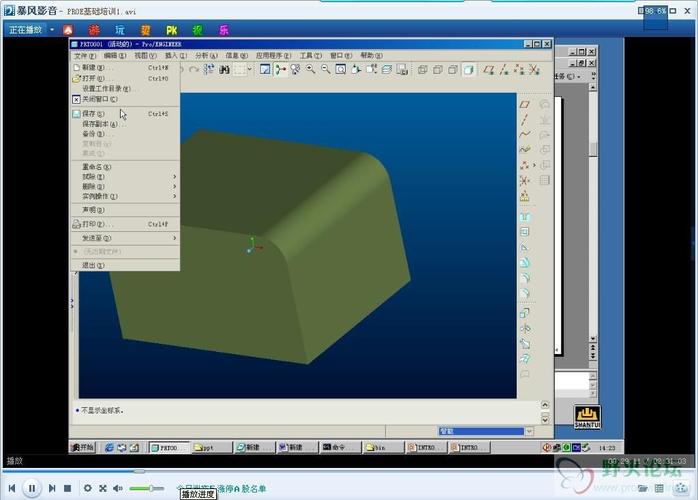Screen dimensions: 698x500
Task: Expand the 正在播放 dropdown arrow
Action: 52,30
